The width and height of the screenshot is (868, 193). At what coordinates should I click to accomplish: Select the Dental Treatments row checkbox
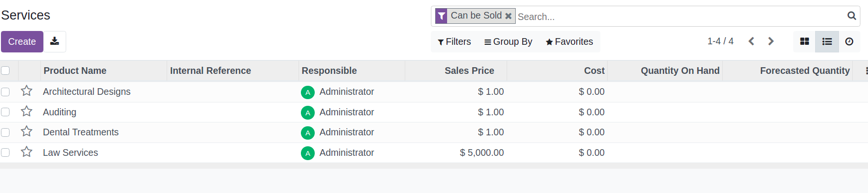click(x=5, y=132)
